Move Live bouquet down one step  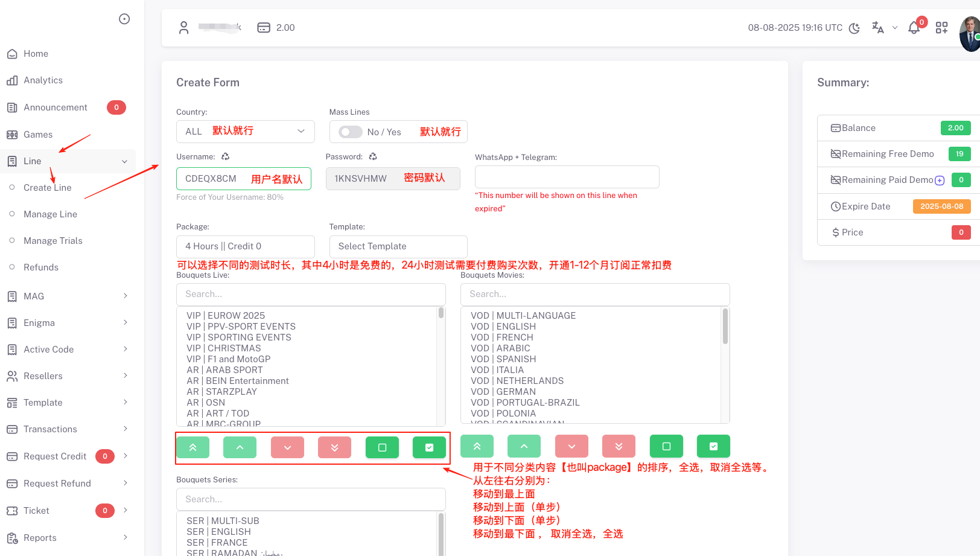287,447
